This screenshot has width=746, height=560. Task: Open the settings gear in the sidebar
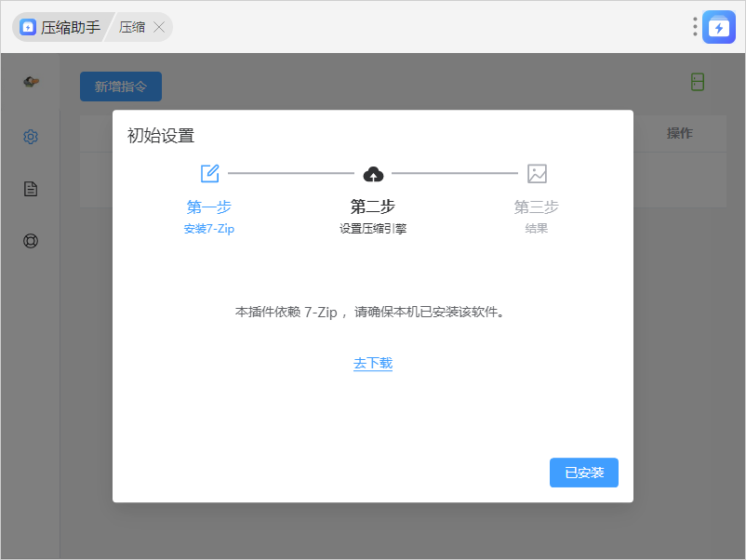[31, 137]
